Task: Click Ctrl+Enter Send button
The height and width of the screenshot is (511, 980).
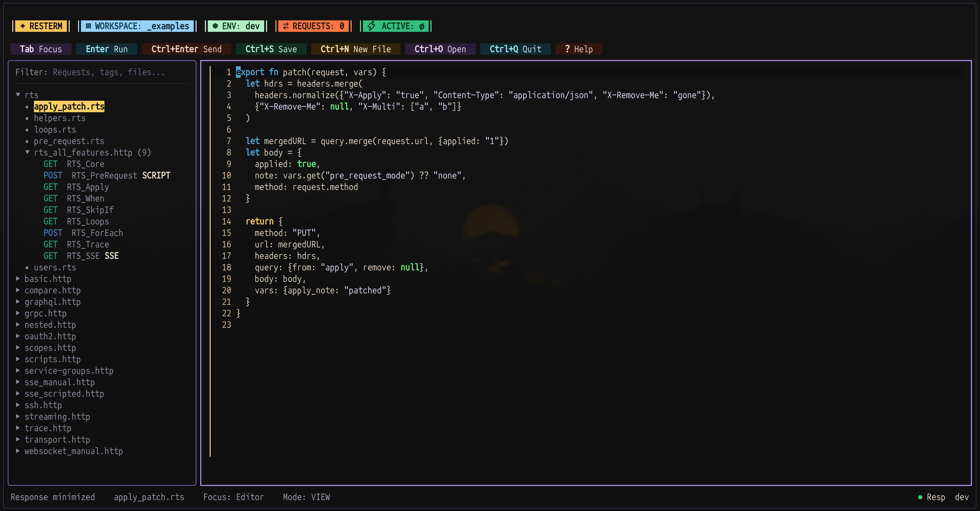Action: (x=186, y=49)
